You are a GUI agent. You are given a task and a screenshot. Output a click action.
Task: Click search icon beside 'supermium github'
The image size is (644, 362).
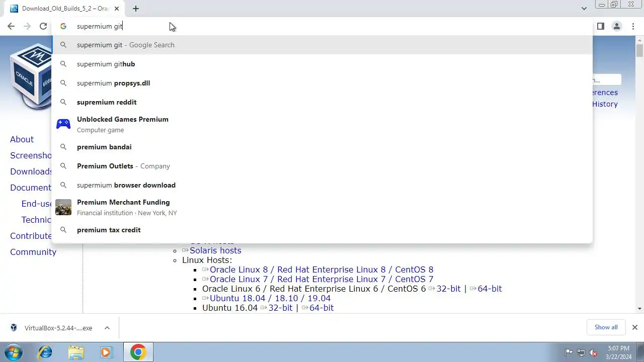pyautogui.click(x=63, y=64)
